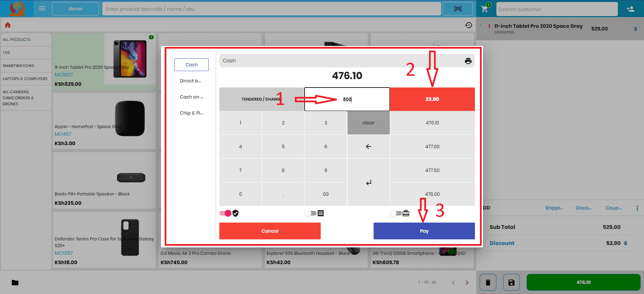The image size is (644, 294).
Task: Click the red 23.90 change amount
Action: pyautogui.click(x=432, y=99)
